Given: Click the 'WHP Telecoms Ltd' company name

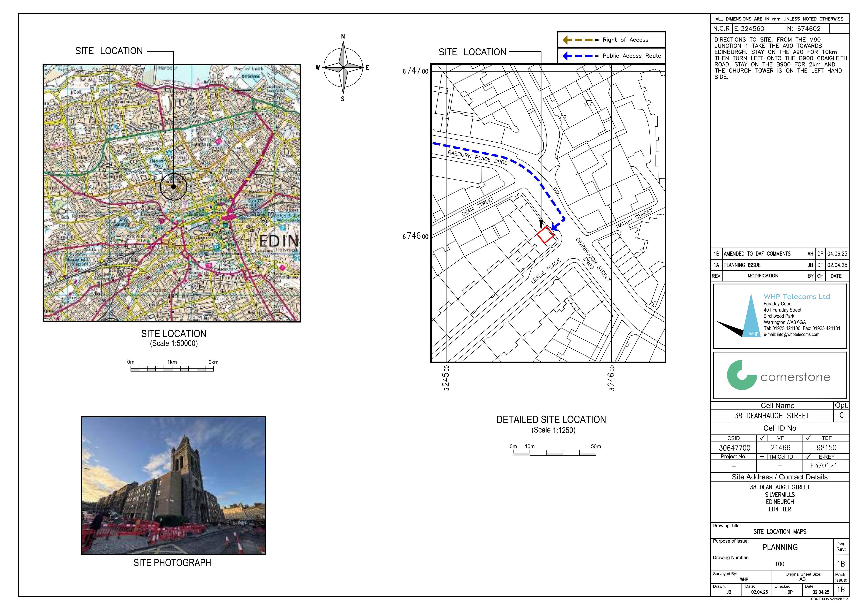Looking at the screenshot, I should 797,297.
